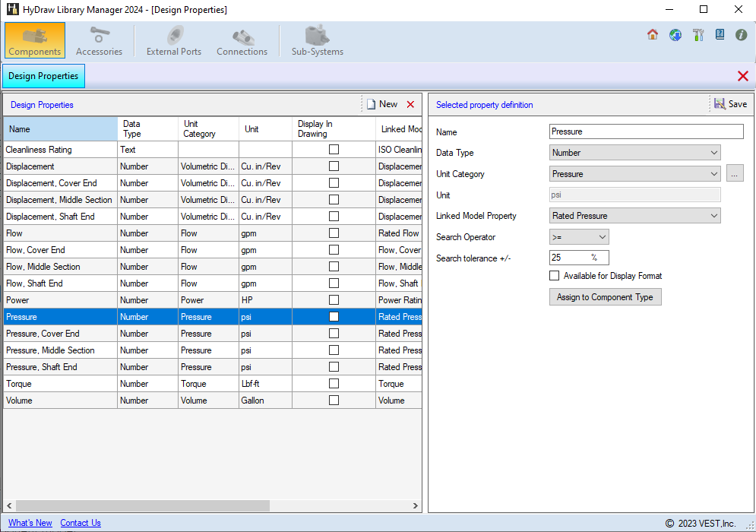
Task: Open the Linked Model Property dropdown
Action: 713,216
